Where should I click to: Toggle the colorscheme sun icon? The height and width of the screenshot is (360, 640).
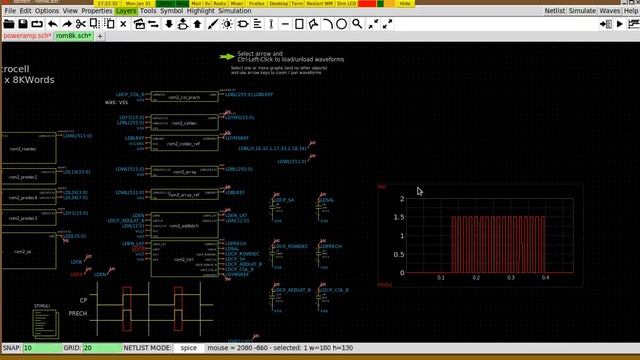click(x=227, y=24)
